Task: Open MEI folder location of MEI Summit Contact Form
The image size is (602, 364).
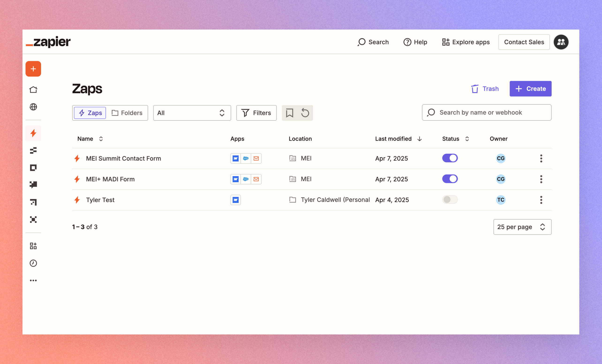Action: (x=300, y=158)
